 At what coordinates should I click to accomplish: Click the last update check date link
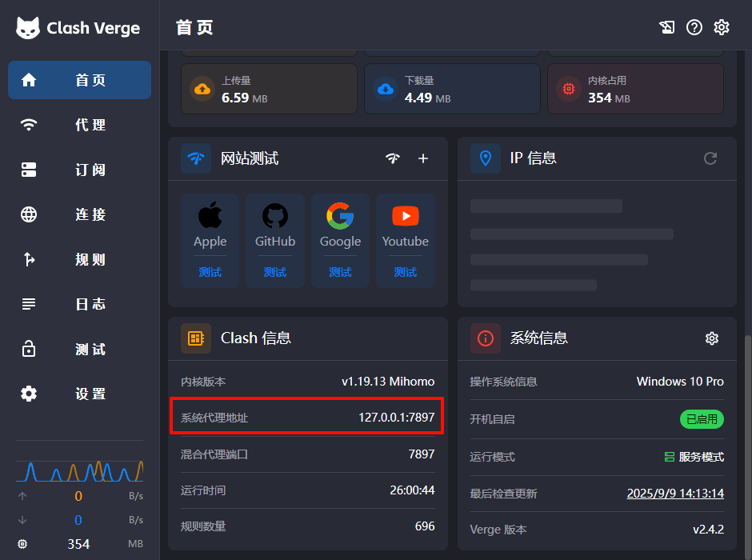[x=675, y=494]
